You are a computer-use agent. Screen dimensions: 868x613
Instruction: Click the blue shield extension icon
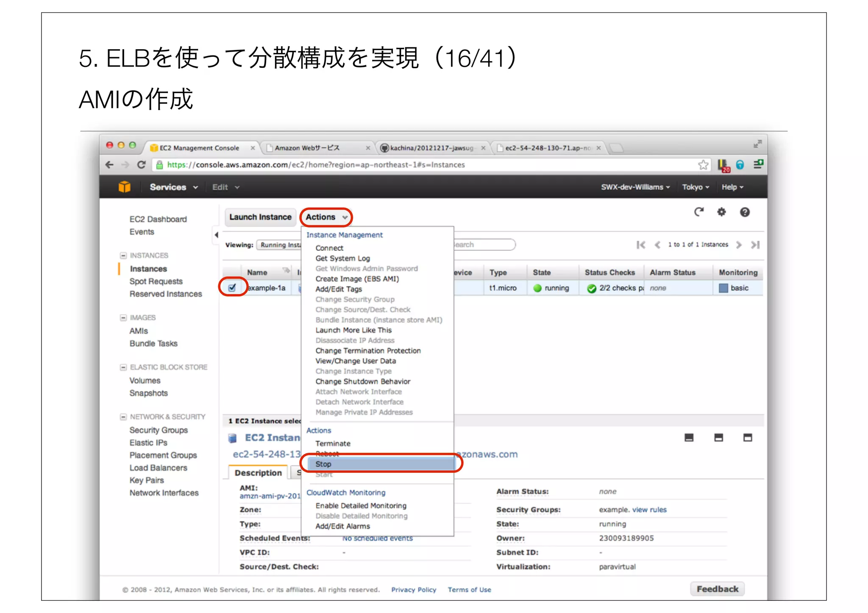[x=740, y=165]
